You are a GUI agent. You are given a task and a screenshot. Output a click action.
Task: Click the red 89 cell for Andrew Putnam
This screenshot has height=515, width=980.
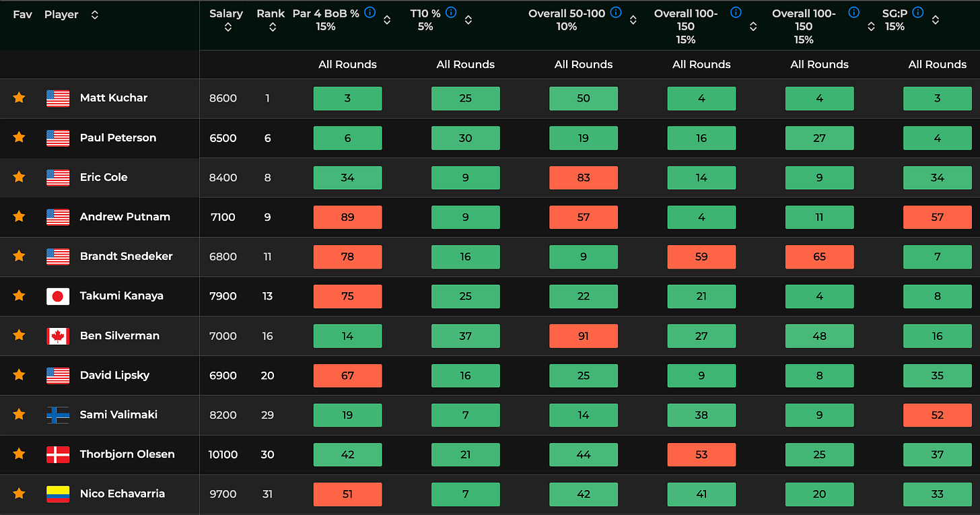347,217
